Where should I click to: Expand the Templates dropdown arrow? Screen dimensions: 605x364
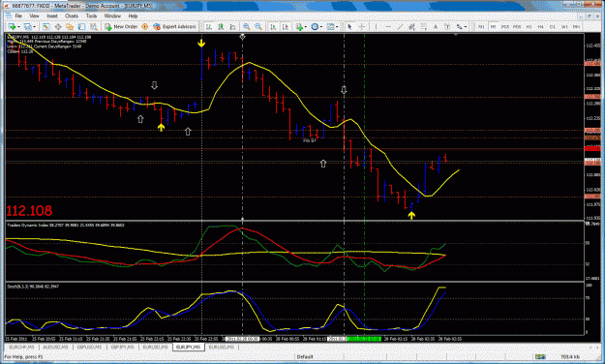click(x=337, y=27)
